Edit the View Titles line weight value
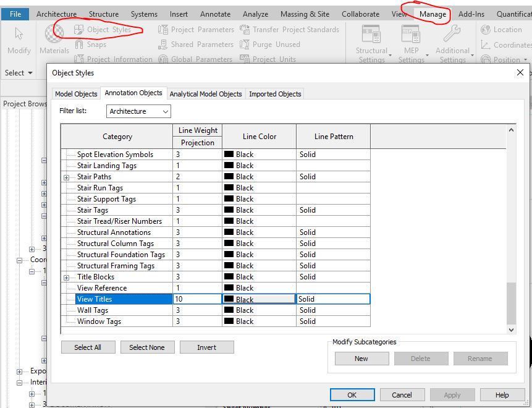The image size is (532, 408). coord(197,299)
